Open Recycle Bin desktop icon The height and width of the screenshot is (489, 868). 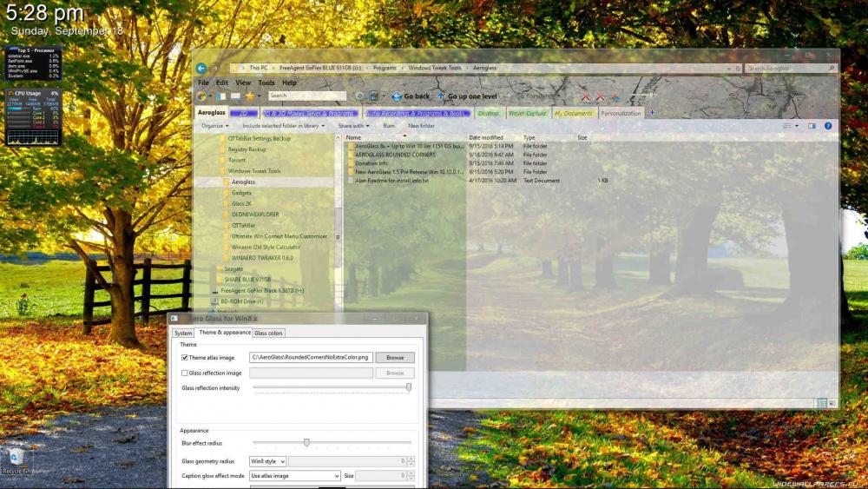point(16,460)
